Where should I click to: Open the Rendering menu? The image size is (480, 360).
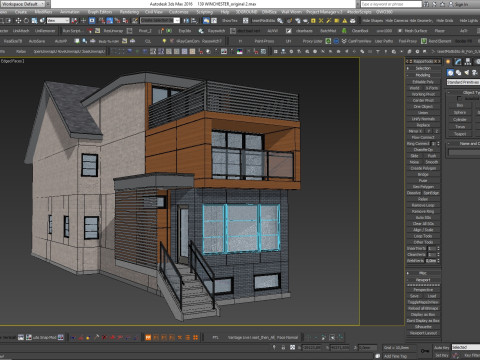pyautogui.click(x=129, y=12)
